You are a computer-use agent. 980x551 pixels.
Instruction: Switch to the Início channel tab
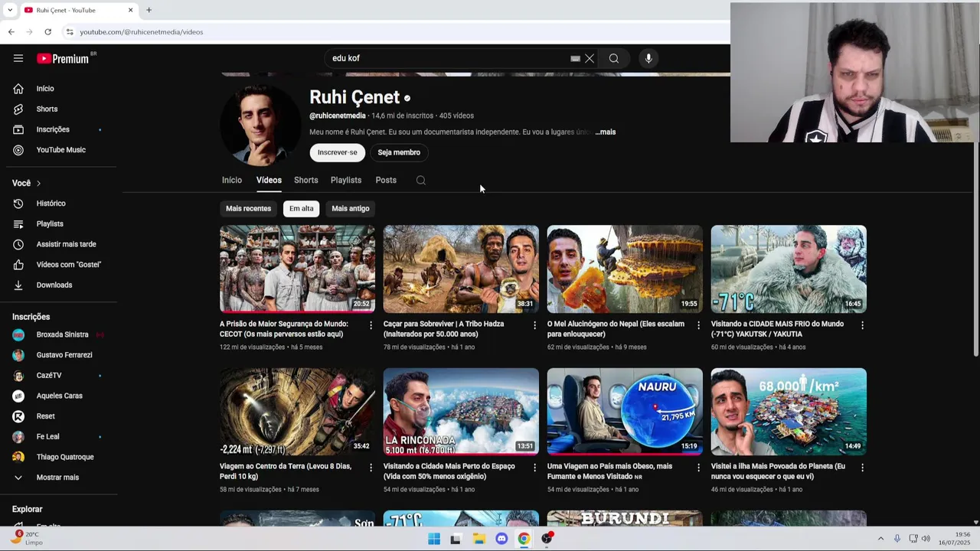(232, 181)
